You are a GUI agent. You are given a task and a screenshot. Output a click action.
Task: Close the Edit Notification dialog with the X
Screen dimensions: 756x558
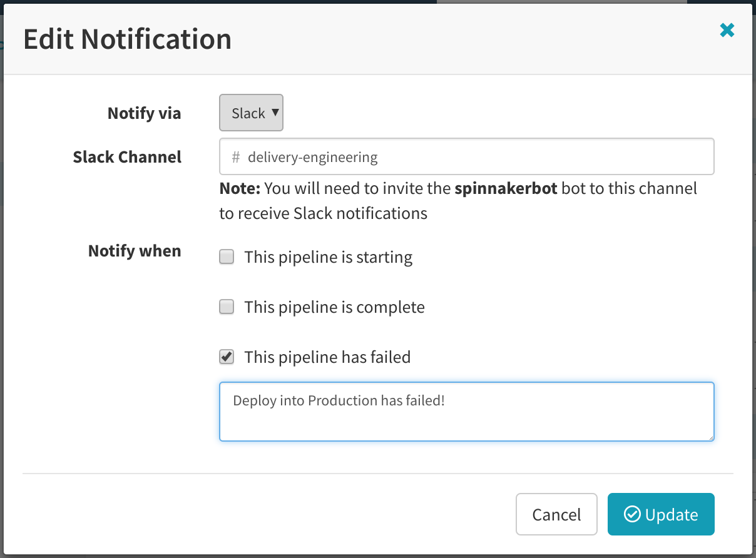pos(727,30)
